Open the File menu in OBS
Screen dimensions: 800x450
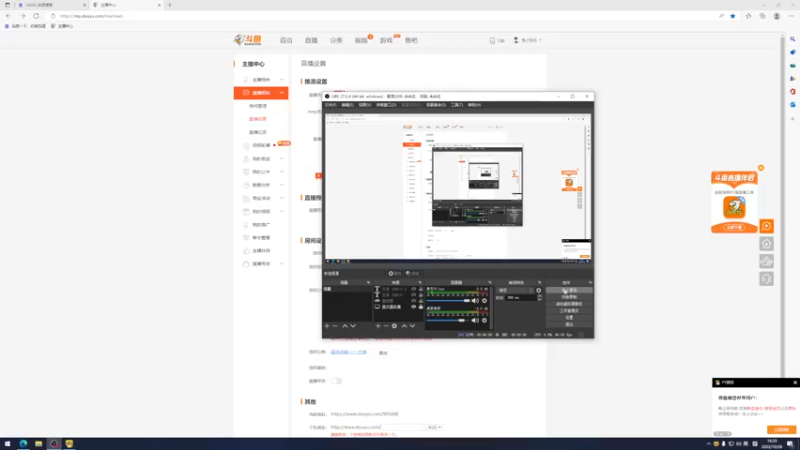click(331, 105)
